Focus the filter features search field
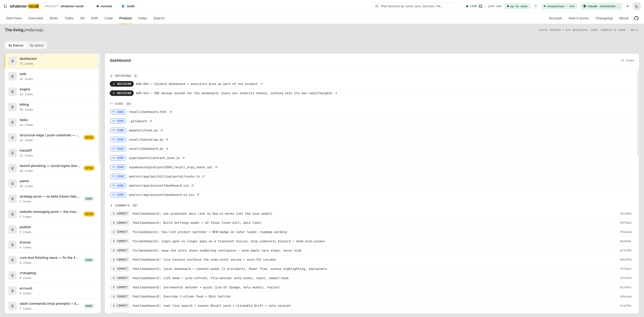The width and height of the screenshot is (644, 317). (x=418, y=6)
